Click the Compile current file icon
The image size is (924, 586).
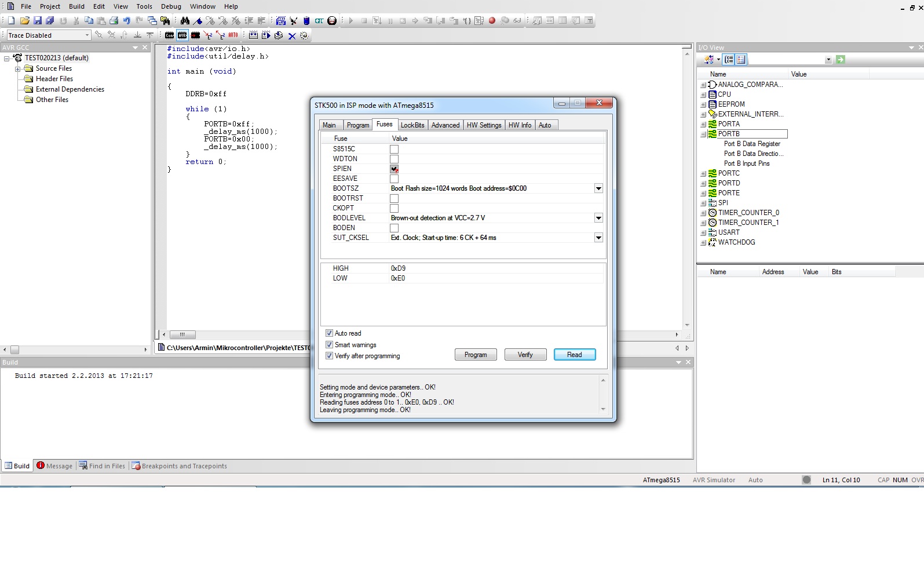(279, 35)
